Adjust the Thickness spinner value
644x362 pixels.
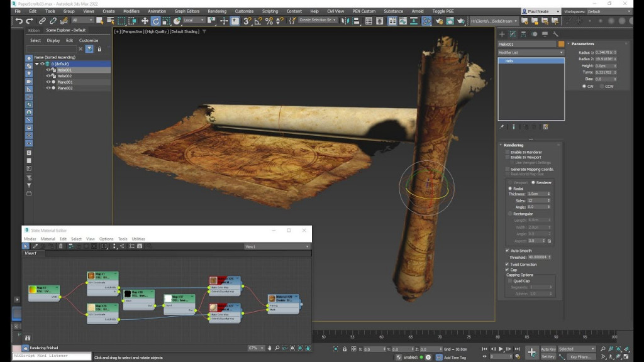coord(549,194)
